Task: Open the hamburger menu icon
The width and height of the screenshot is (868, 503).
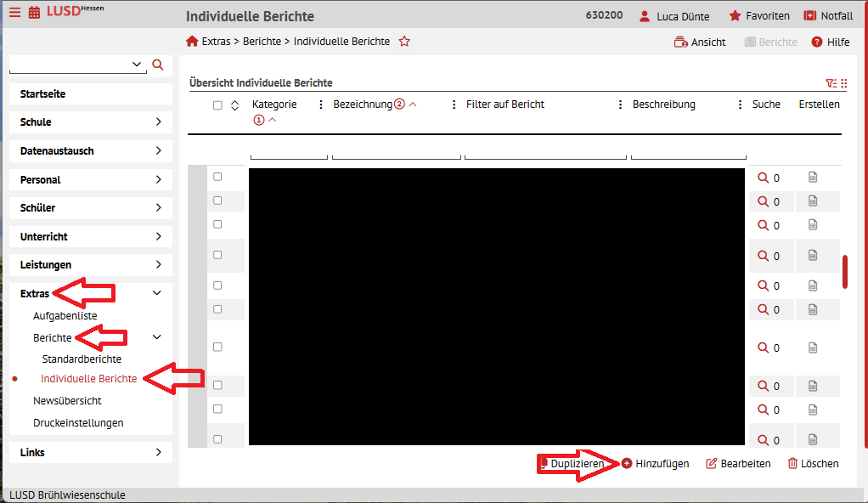Action: [14, 12]
